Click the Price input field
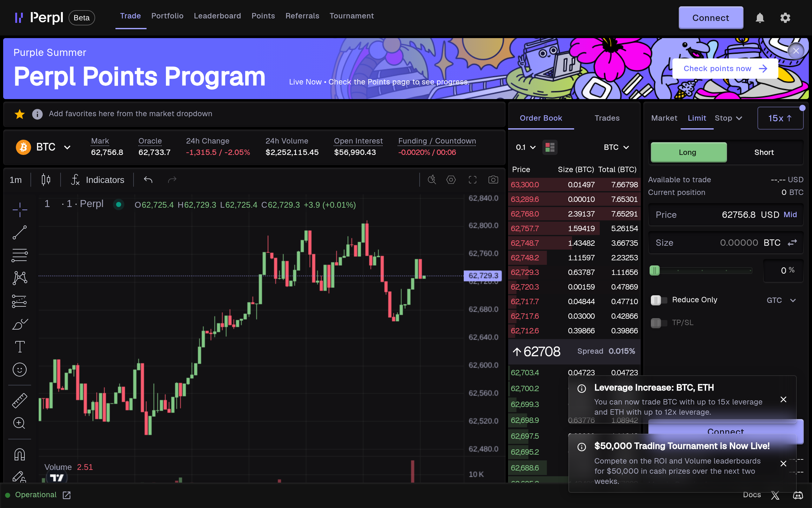This screenshot has height=508, width=812. click(725, 215)
